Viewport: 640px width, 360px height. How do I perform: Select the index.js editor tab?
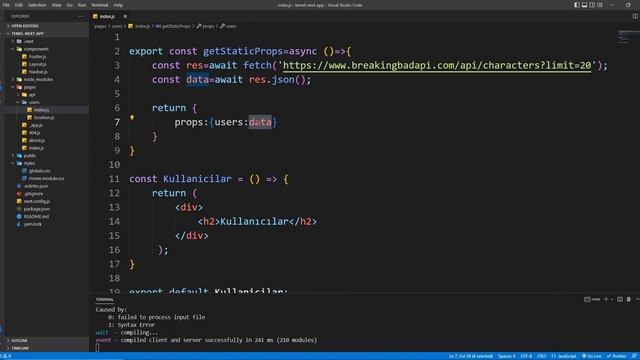107,16
